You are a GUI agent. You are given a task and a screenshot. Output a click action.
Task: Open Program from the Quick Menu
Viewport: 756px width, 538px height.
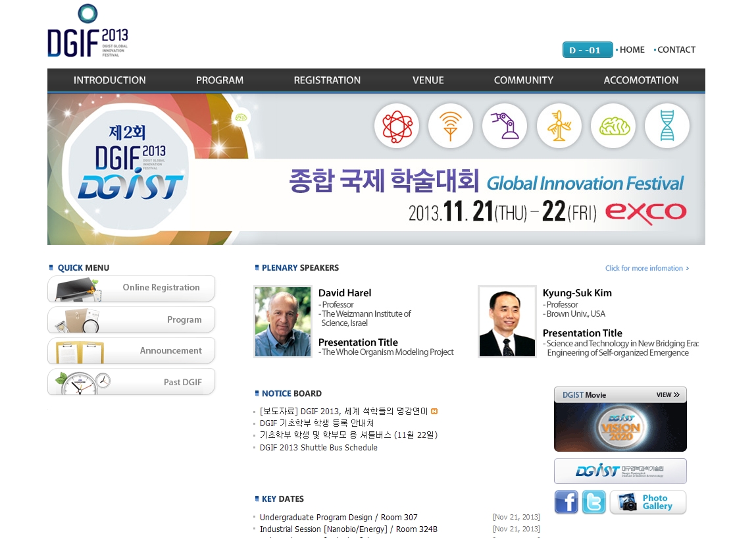131,319
